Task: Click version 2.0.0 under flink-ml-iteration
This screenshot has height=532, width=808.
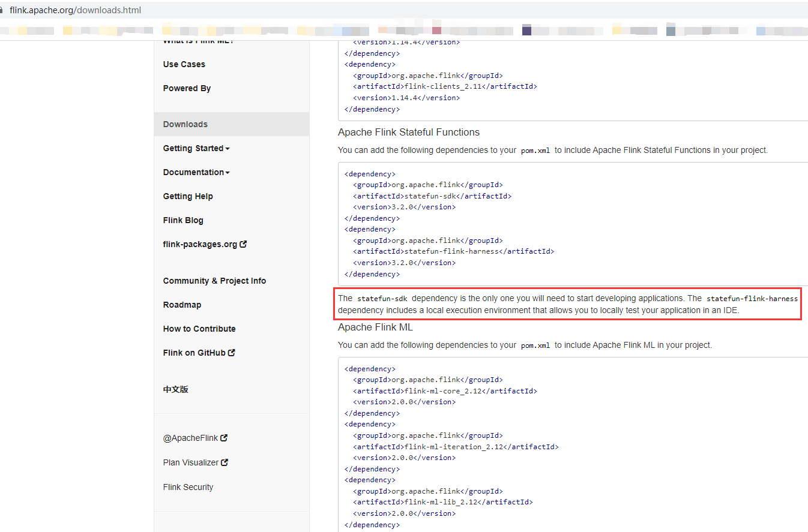Action: tap(405, 458)
